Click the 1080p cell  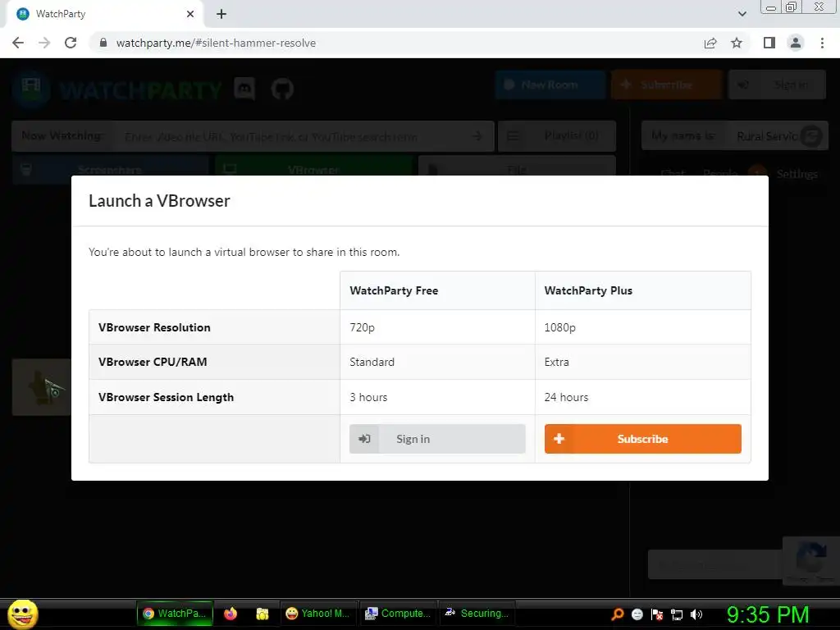[x=643, y=327]
